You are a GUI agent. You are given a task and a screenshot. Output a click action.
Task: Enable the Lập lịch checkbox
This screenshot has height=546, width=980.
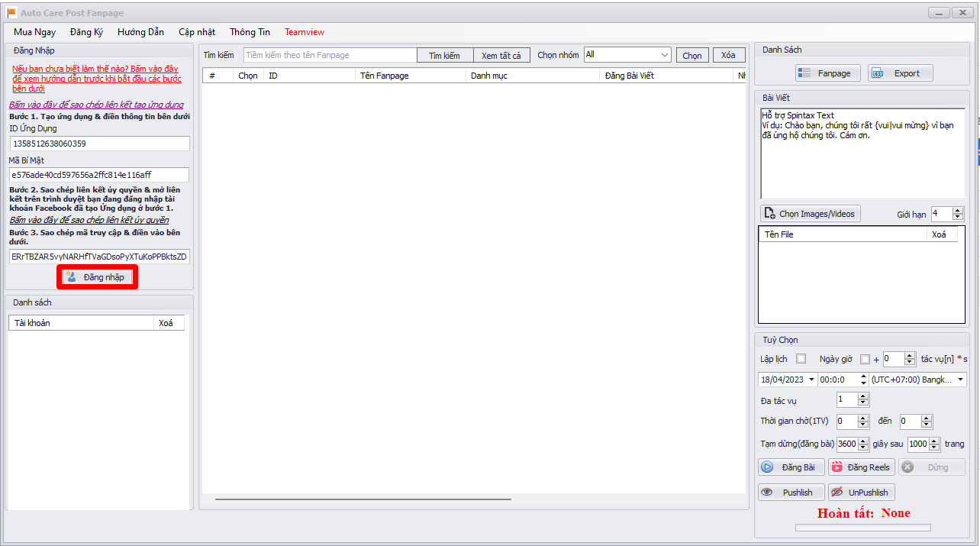point(801,359)
